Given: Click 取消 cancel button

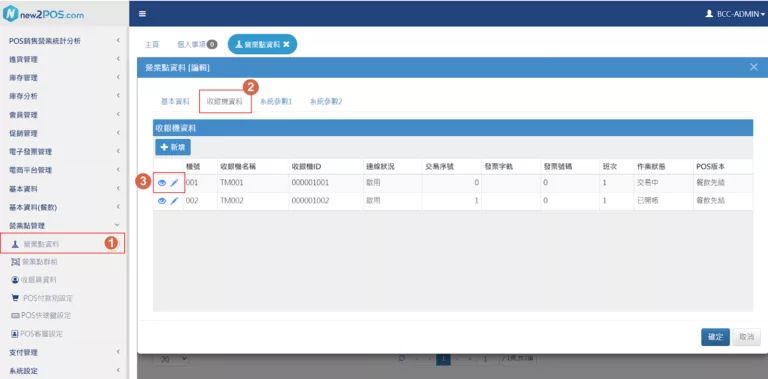Looking at the screenshot, I should coord(746,337).
